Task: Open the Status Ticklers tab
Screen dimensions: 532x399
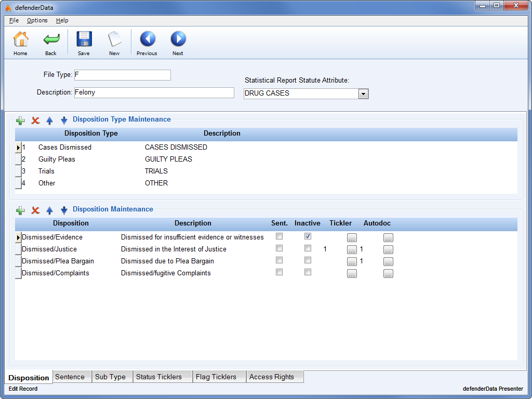Action: tap(163, 377)
